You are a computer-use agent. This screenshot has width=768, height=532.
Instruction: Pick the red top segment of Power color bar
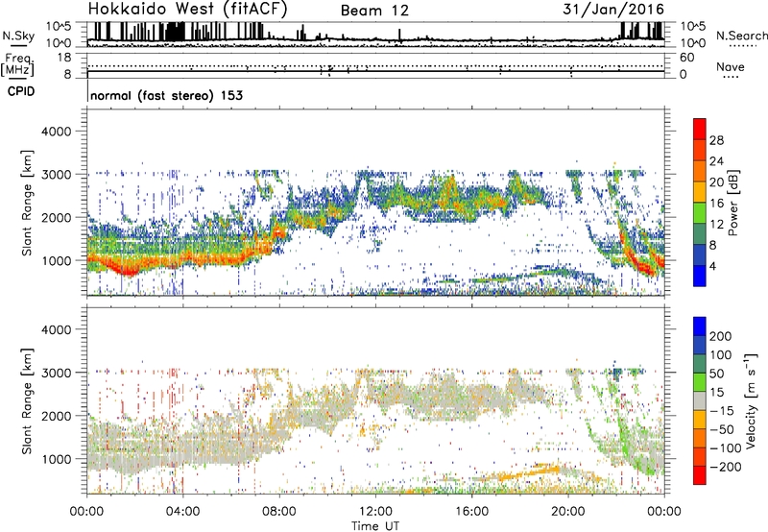[x=700, y=129]
